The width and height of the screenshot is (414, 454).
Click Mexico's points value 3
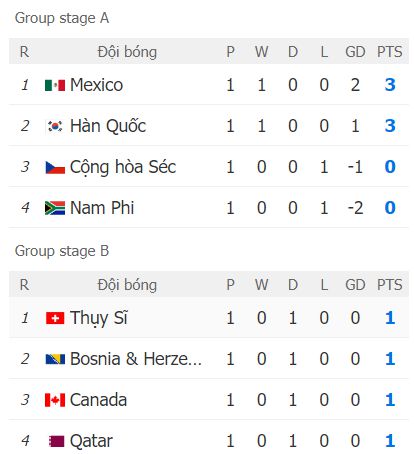pos(390,85)
